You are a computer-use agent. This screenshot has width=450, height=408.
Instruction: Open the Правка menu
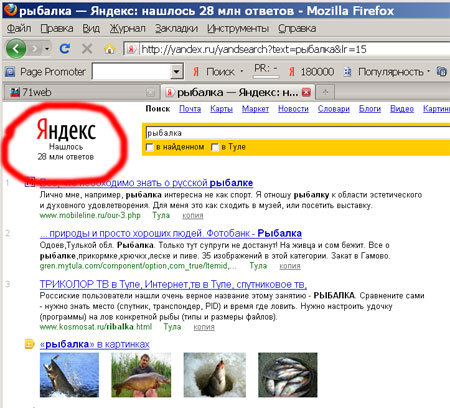pos(57,28)
